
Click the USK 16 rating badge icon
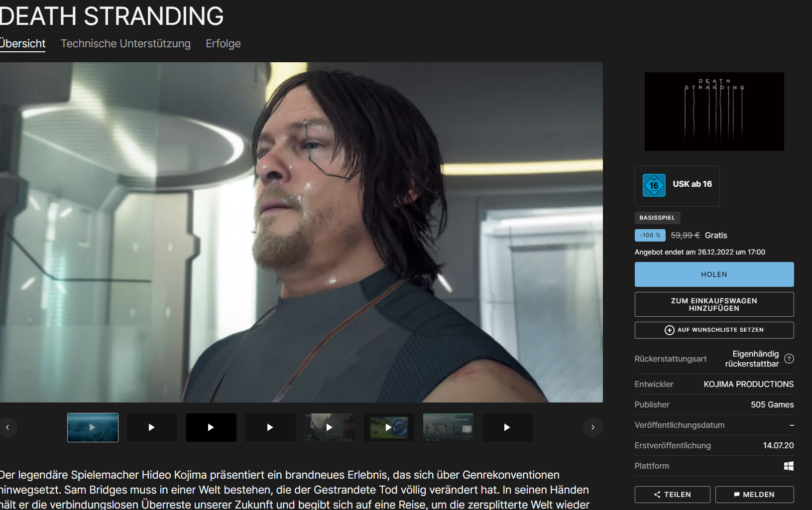pyautogui.click(x=654, y=185)
